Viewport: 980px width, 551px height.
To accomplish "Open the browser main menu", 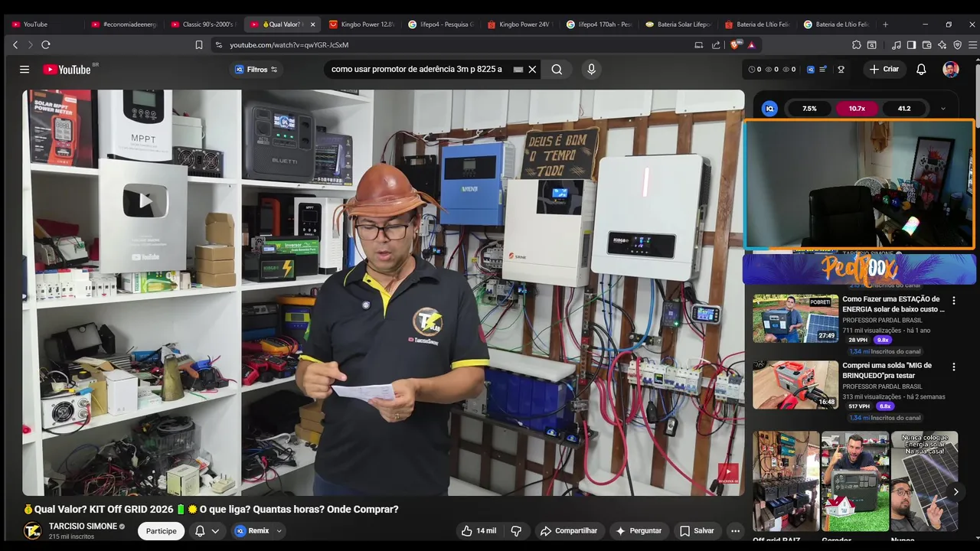I will point(972,45).
